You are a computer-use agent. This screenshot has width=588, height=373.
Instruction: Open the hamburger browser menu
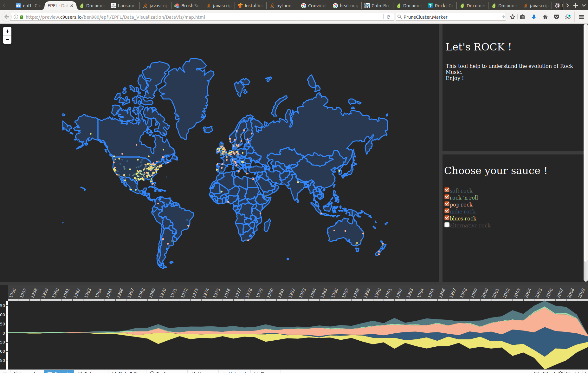coord(581,17)
